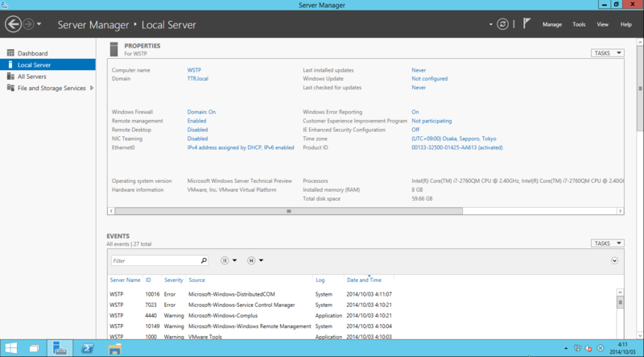This screenshot has height=357, width=644.
Task: Click the time zone Osaka, Sapporo, Tokyo link
Action: coord(454,139)
